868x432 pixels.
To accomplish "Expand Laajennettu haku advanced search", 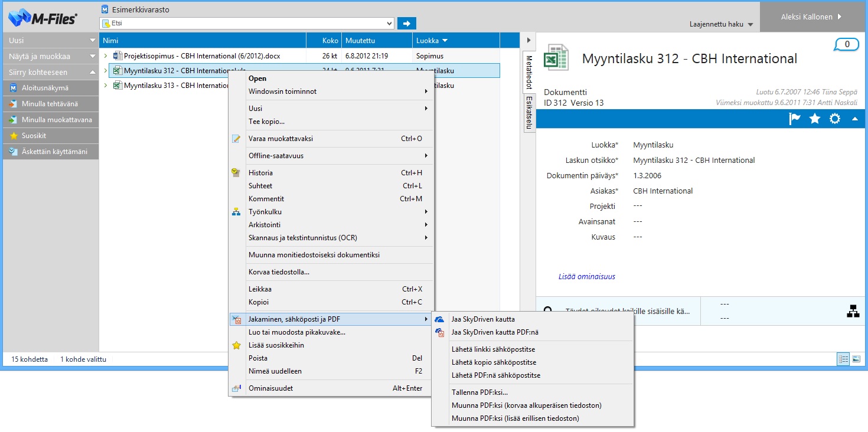I will [x=722, y=25].
